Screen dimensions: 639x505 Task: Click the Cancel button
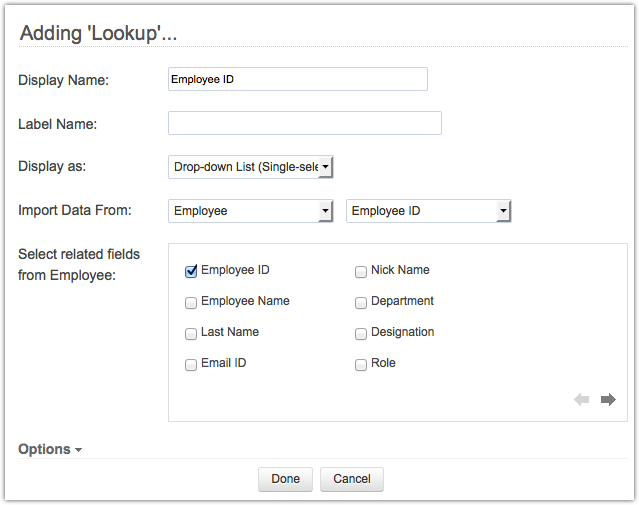352,479
